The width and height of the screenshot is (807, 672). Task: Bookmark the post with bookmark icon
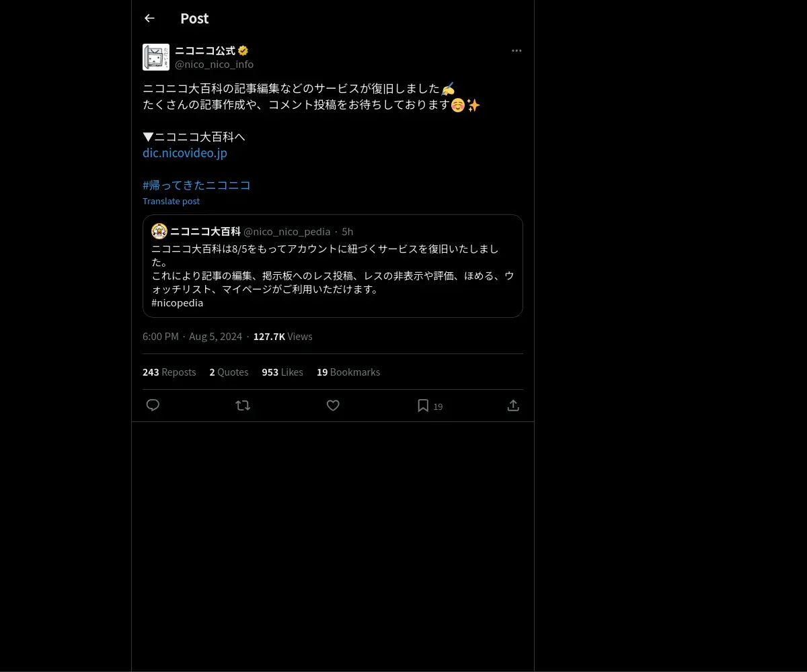(423, 405)
